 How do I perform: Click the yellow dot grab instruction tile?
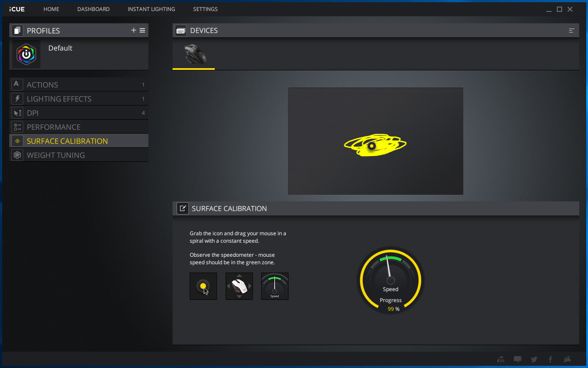pyautogui.click(x=203, y=286)
